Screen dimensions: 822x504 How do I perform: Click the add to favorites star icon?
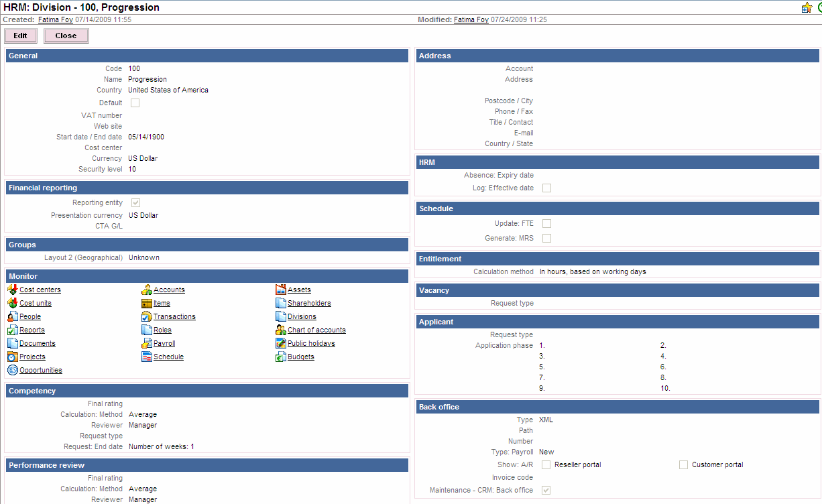point(807,7)
